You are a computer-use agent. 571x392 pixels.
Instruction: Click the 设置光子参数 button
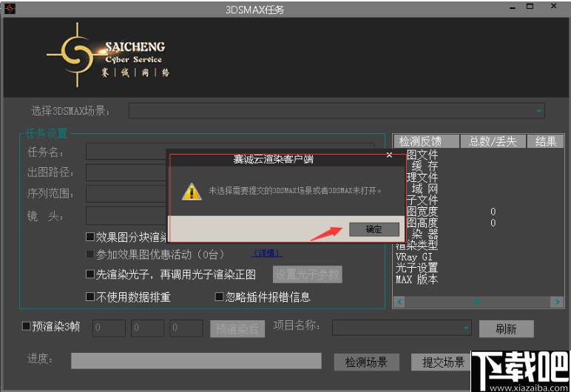point(308,274)
